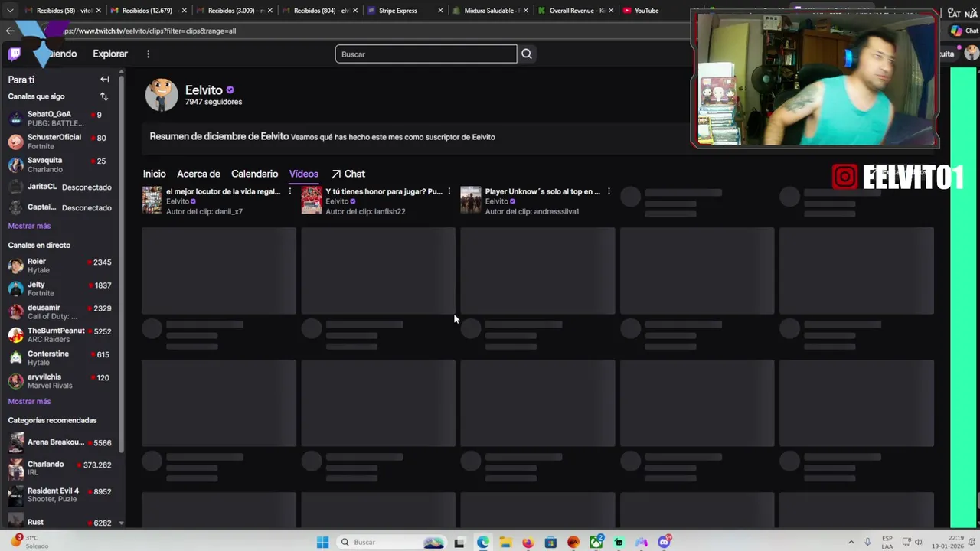Open clip 'Player Unknow´s solo al top'
Screen dimensions: 980x551
(542, 191)
